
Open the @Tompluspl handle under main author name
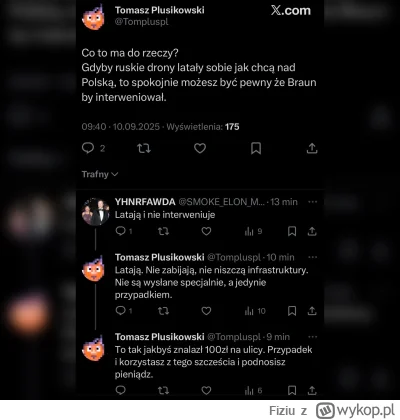pyautogui.click(x=142, y=22)
